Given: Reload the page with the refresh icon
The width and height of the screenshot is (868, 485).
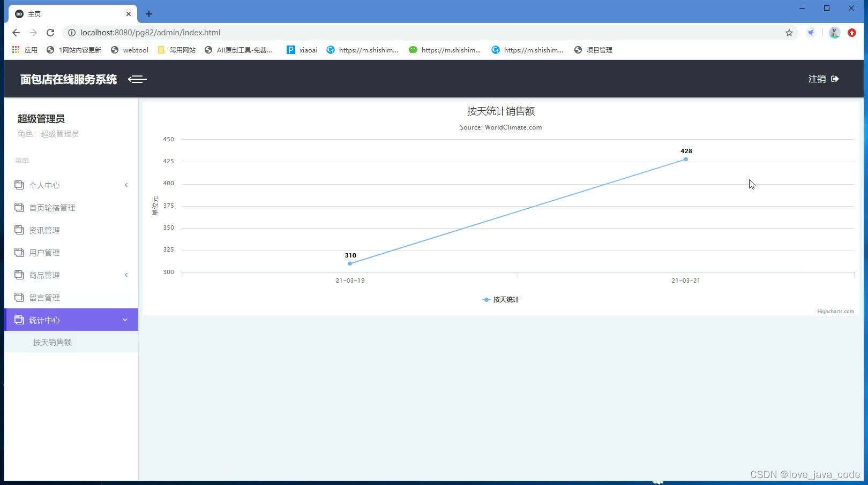Looking at the screenshot, I should click(50, 33).
